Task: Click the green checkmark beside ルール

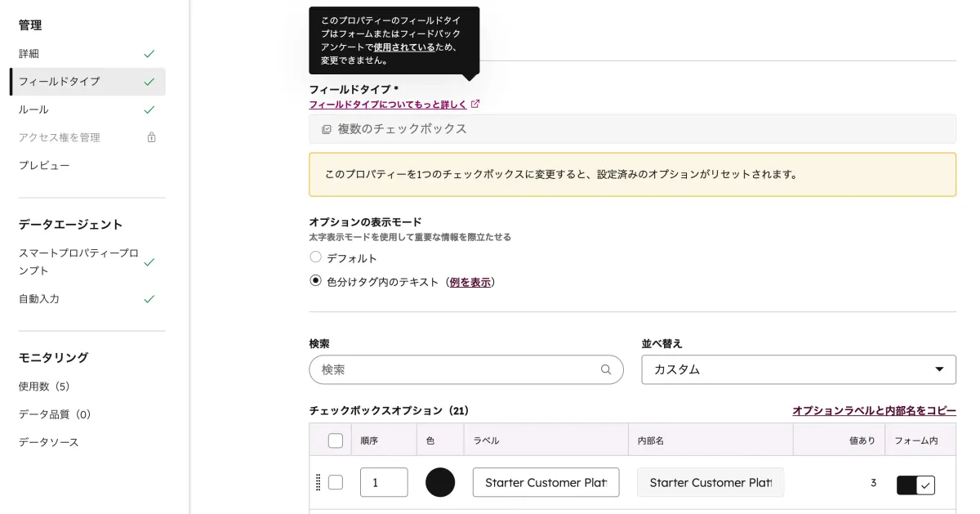Action: coord(149,109)
